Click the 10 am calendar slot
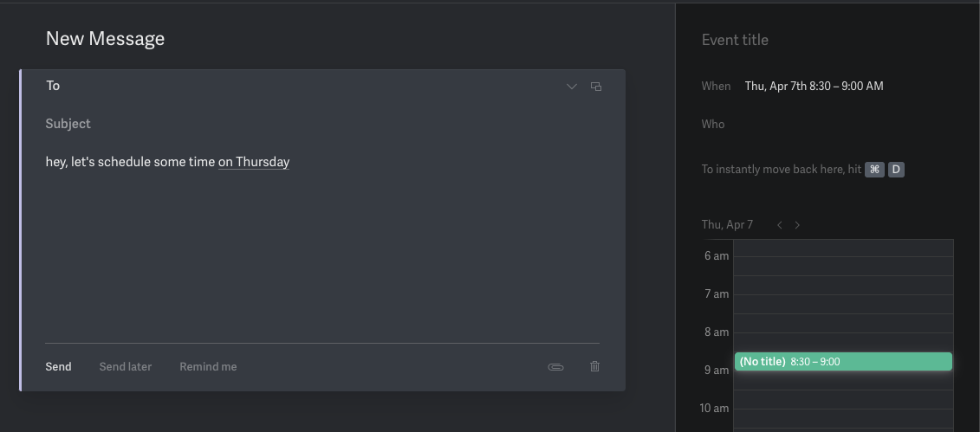 pyautogui.click(x=842, y=409)
